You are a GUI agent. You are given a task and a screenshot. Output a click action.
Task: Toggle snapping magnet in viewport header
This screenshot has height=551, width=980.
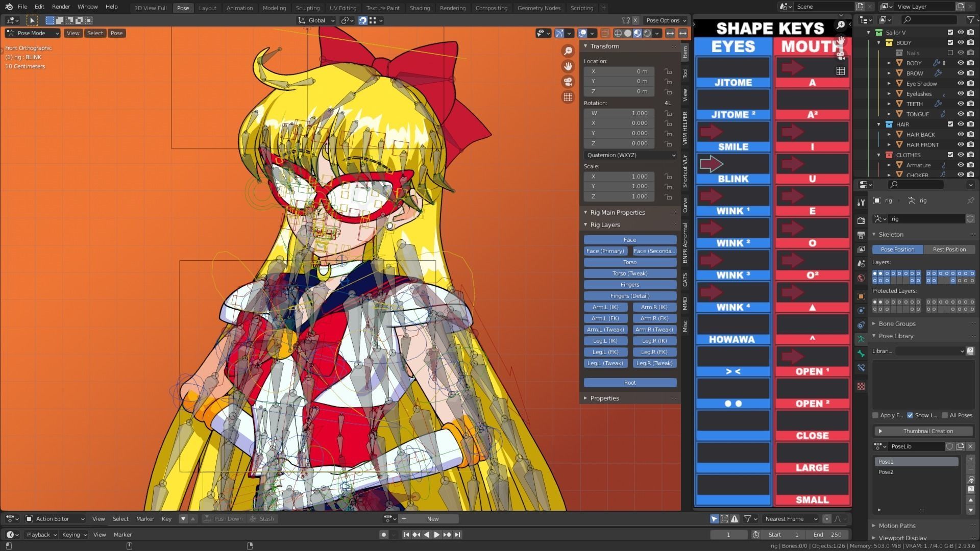(x=362, y=20)
